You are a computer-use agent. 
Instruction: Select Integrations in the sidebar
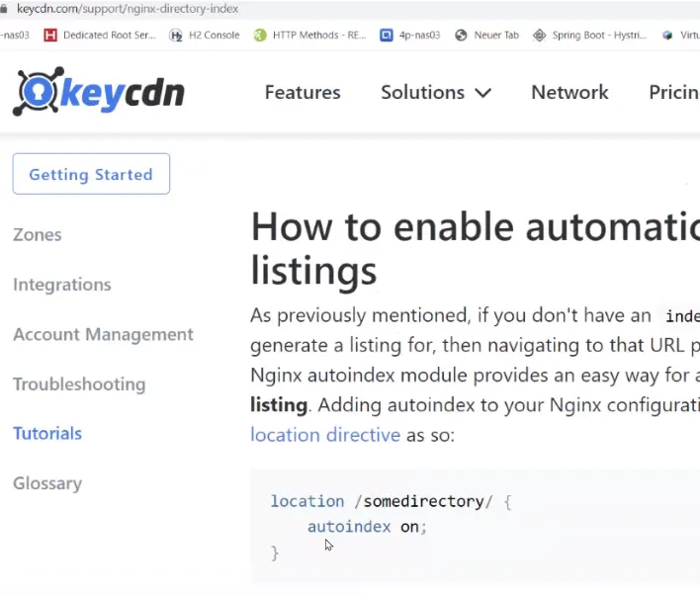pos(62,285)
